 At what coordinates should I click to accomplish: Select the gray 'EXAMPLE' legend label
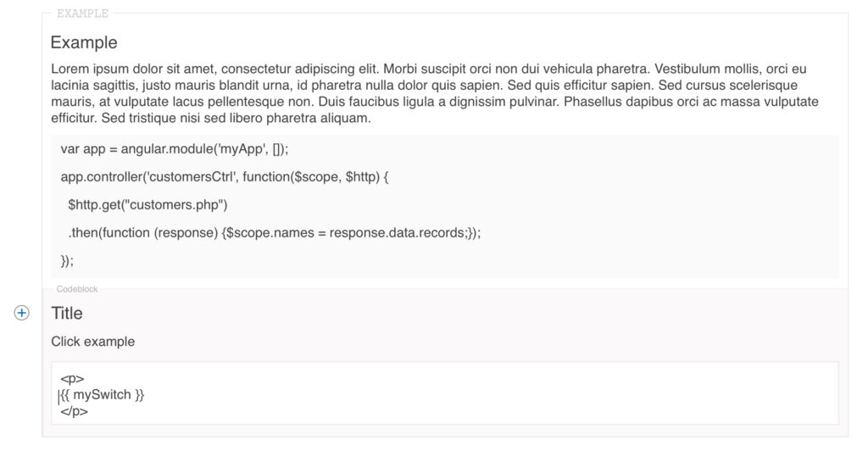pyautogui.click(x=82, y=14)
